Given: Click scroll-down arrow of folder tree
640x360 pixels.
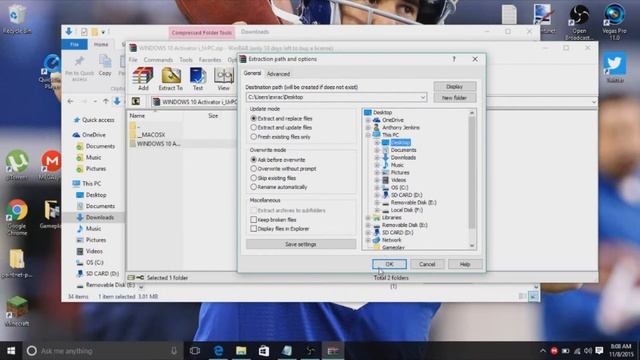Looking at the screenshot, I should [472, 246].
